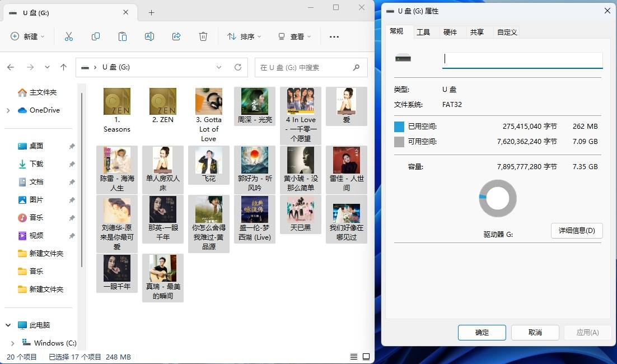Select the 周深 - 光亮 file

255,106
